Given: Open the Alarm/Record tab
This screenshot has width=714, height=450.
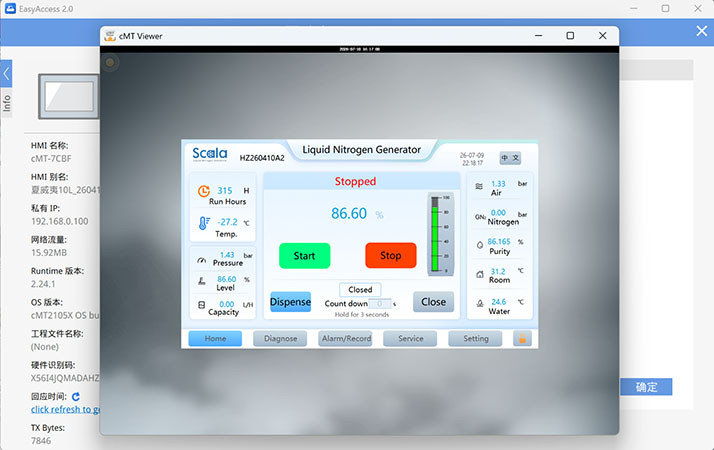Looking at the screenshot, I should coord(346,338).
